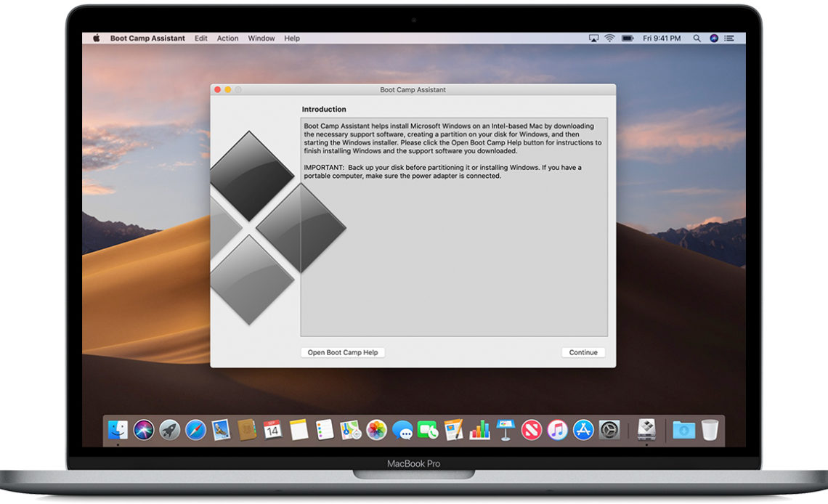Open Maps icon in the Dock
The height and width of the screenshot is (504, 828).
[351, 430]
